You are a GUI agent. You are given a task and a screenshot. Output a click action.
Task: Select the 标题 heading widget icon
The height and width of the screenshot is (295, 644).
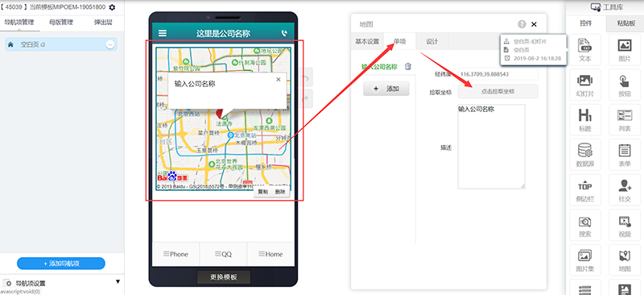tap(585, 120)
